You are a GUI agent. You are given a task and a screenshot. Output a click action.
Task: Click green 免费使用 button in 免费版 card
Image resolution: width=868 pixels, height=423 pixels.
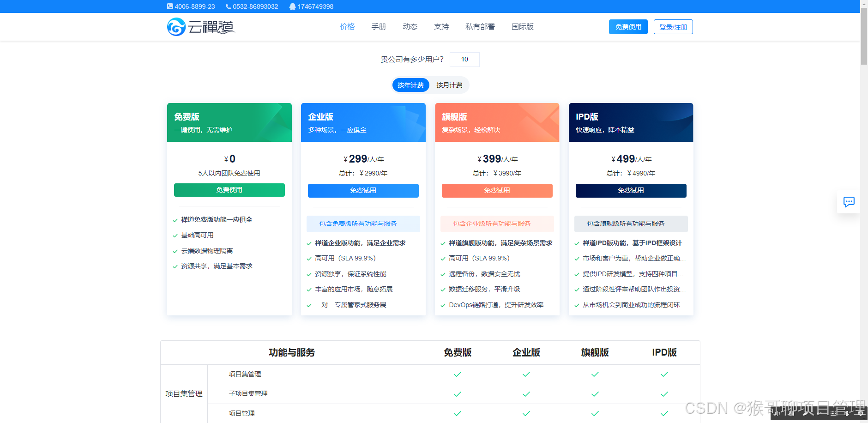tap(229, 190)
